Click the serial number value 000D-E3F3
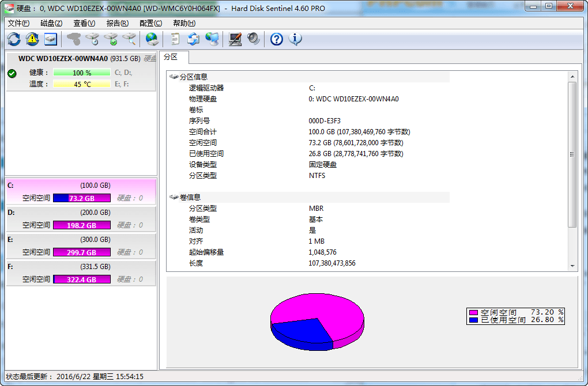588x386 pixels. point(325,120)
